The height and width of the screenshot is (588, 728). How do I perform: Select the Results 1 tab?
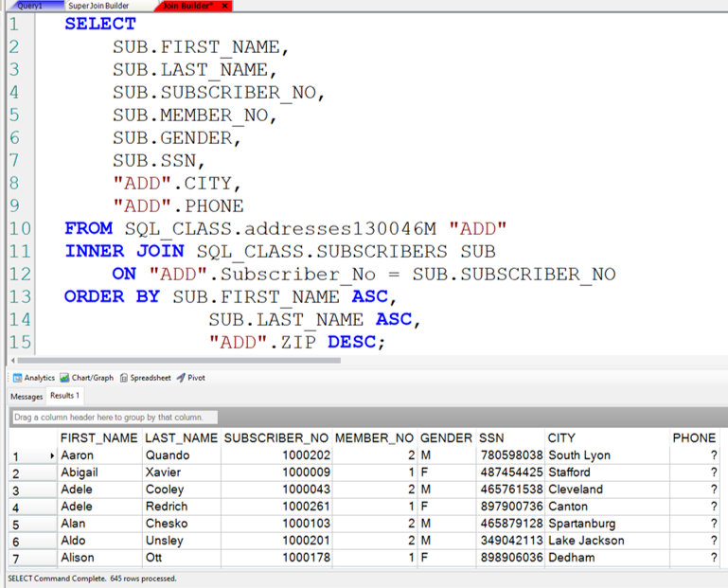click(64, 396)
